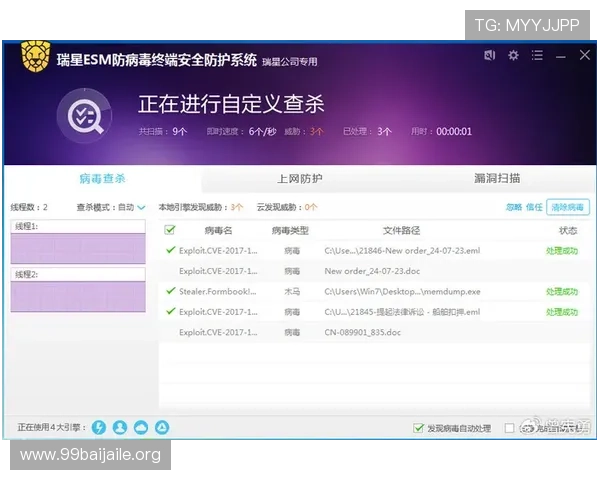Click the 病毒名 column header
Viewport: 600px width, 480px height.
pyautogui.click(x=218, y=230)
